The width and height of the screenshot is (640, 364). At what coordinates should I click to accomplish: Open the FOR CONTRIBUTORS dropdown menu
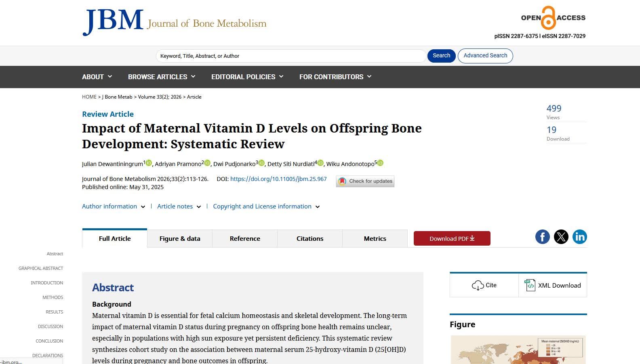pos(335,77)
